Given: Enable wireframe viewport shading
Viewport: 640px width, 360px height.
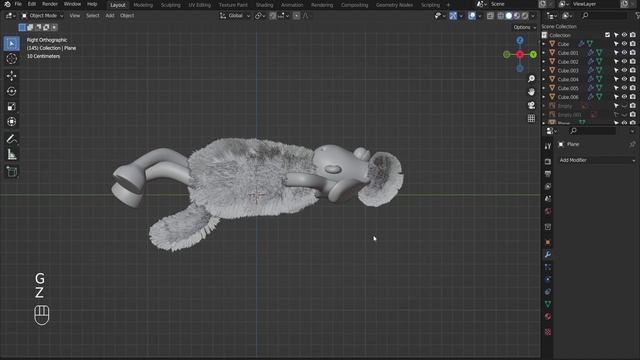Looking at the screenshot, I should pyautogui.click(x=501, y=16).
